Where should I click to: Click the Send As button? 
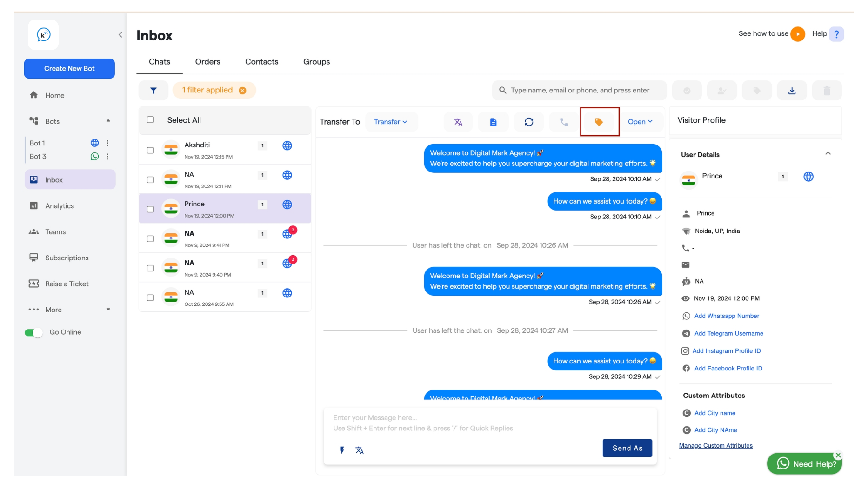click(627, 448)
